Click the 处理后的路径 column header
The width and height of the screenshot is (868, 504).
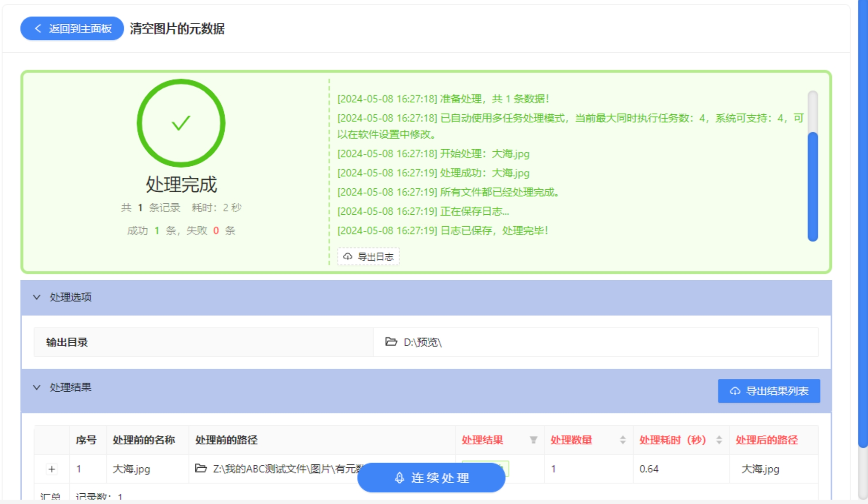[x=766, y=440]
